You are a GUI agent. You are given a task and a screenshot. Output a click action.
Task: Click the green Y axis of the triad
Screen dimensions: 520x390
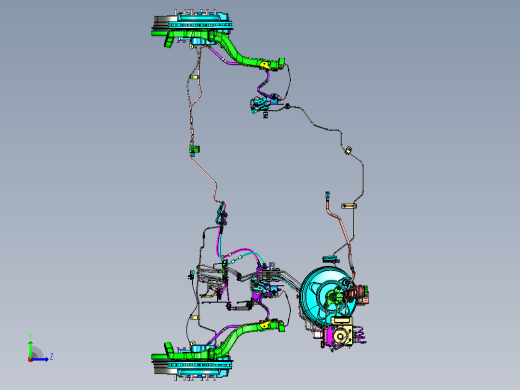click(x=30, y=348)
